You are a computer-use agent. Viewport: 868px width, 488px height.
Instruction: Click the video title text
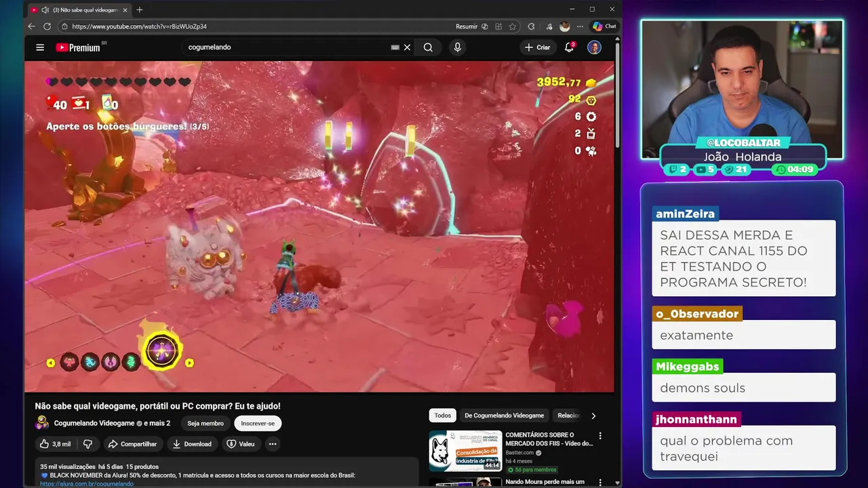[157, 406]
